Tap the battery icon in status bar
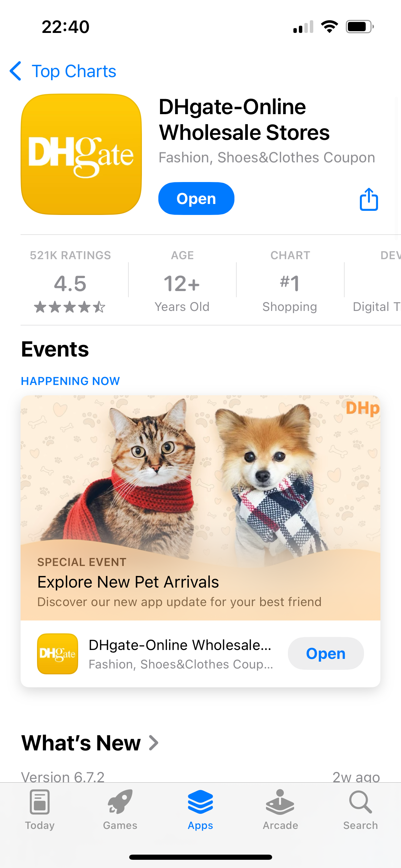The image size is (401, 868). point(360,26)
